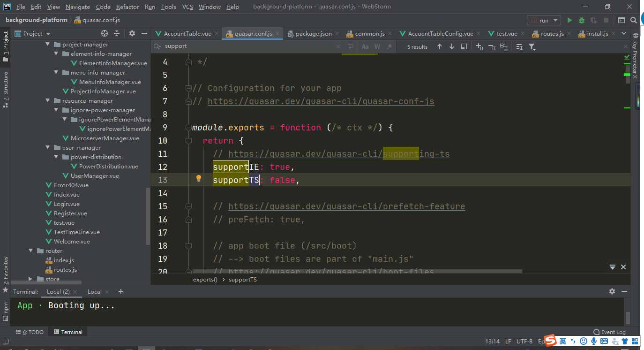Open the Navigate menu
The image size is (644, 350).
(78, 7)
